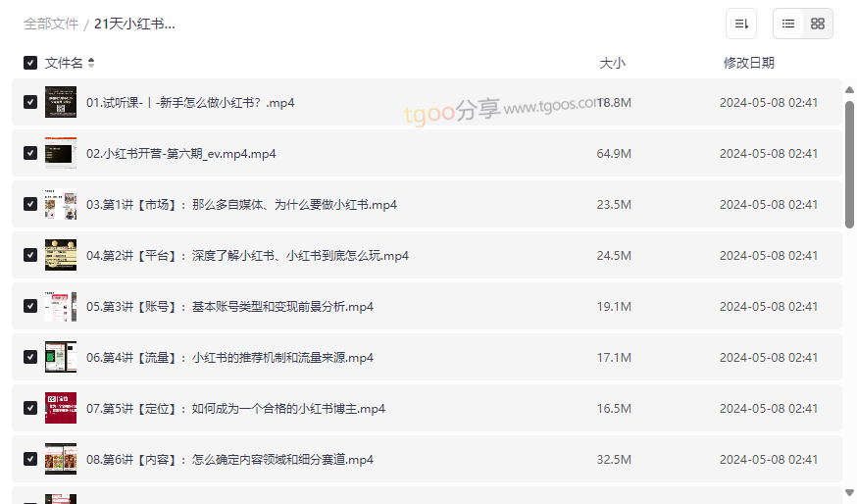857x504 pixels.
Task: Open file 01.试听课-新手怎么做小红书.mp4
Action: (x=190, y=103)
